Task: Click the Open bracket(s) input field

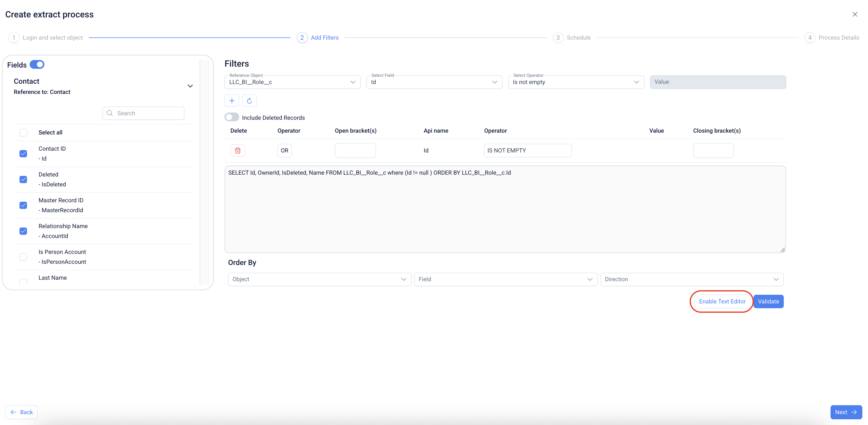Action: [x=355, y=150]
